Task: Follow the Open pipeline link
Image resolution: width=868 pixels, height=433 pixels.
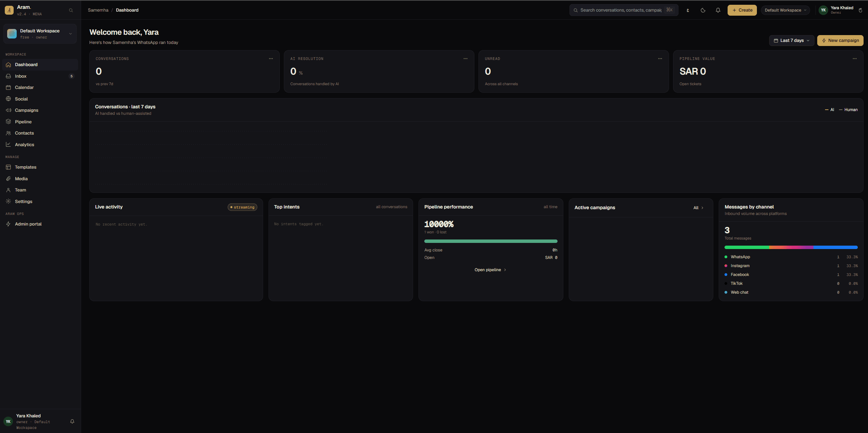Action: point(490,270)
